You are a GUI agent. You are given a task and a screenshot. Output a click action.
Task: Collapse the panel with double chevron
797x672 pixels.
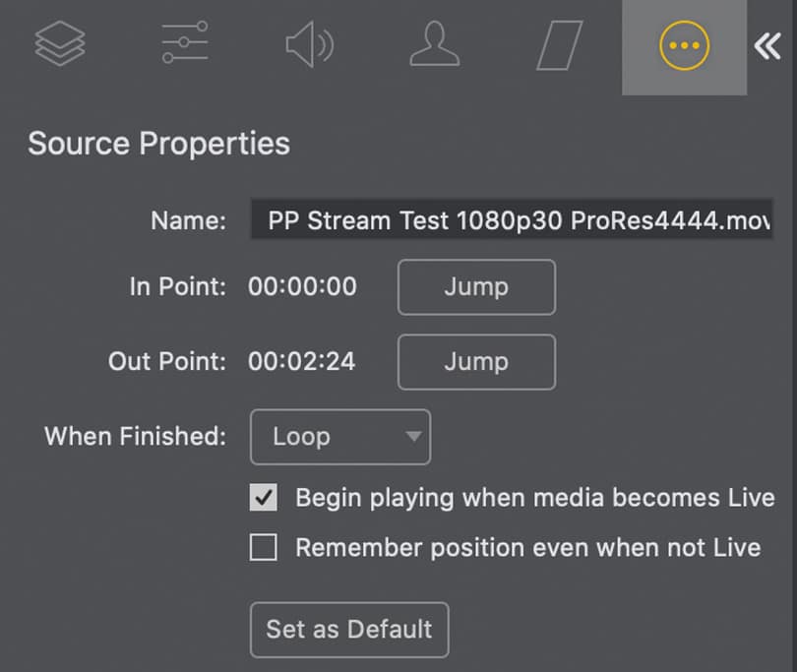pos(767,46)
